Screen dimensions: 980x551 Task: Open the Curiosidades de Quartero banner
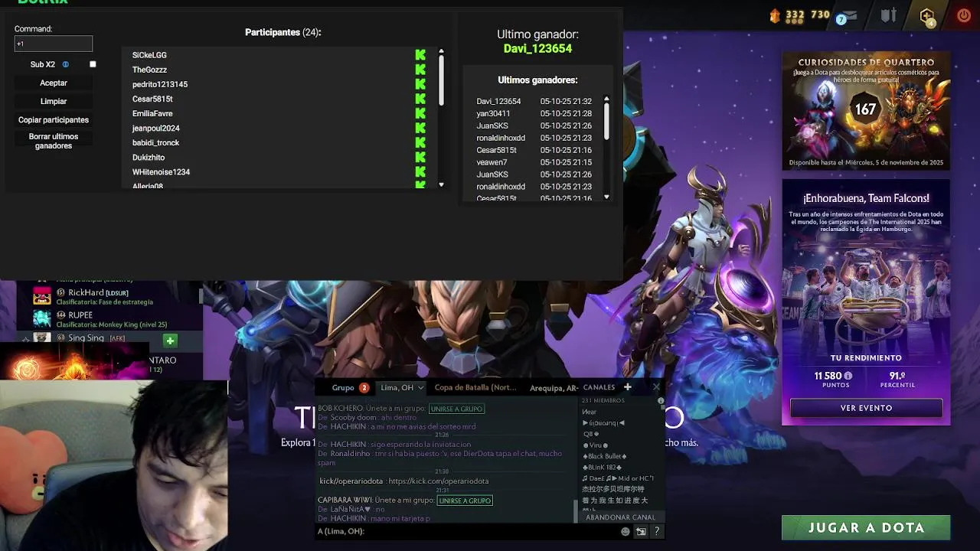point(866,111)
